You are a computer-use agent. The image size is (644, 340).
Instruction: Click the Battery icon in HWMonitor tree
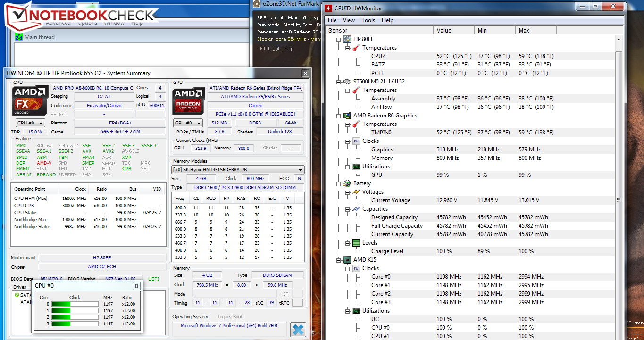tap(347, 183)
